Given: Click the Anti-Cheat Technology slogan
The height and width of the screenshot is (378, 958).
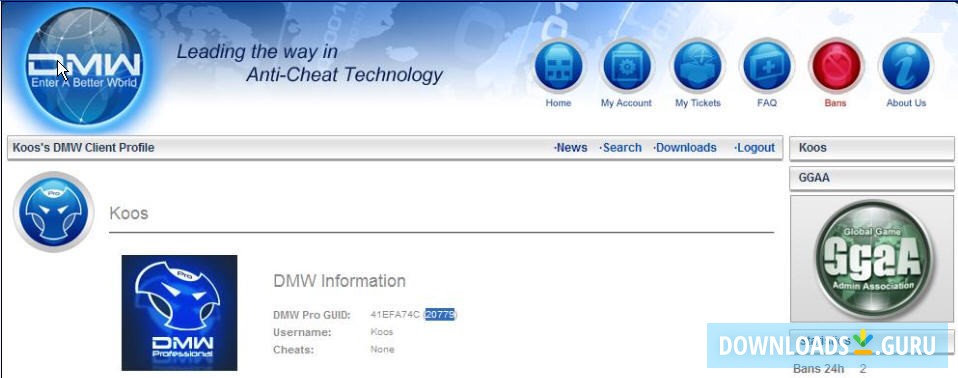Looking at the screenshot, I should pos(344,75).
